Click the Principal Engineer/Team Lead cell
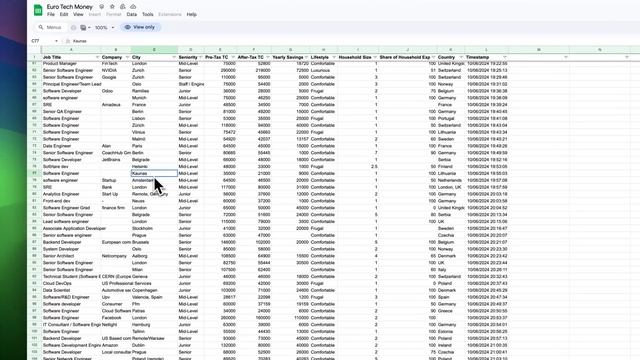The image size is (640, 360). point(72,84)
